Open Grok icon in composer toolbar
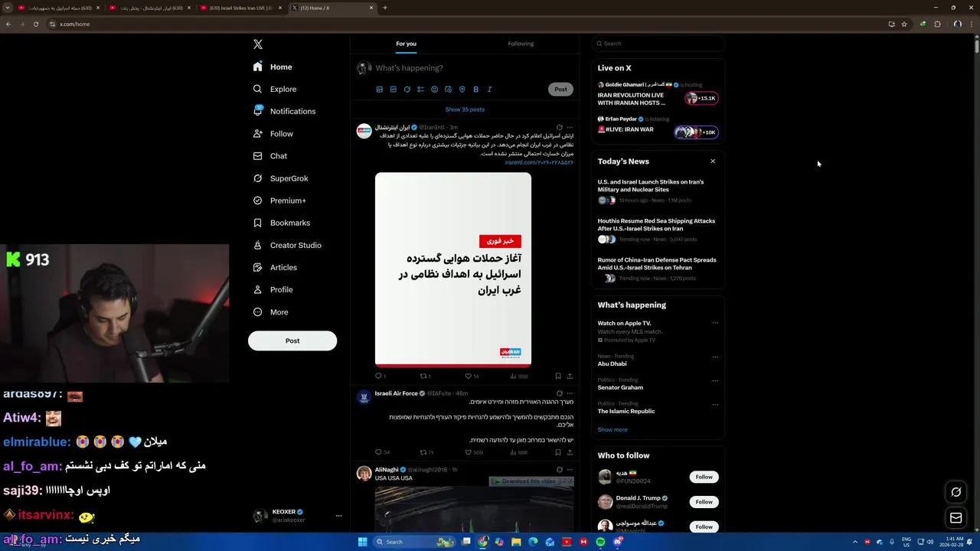 click(407, 90)
